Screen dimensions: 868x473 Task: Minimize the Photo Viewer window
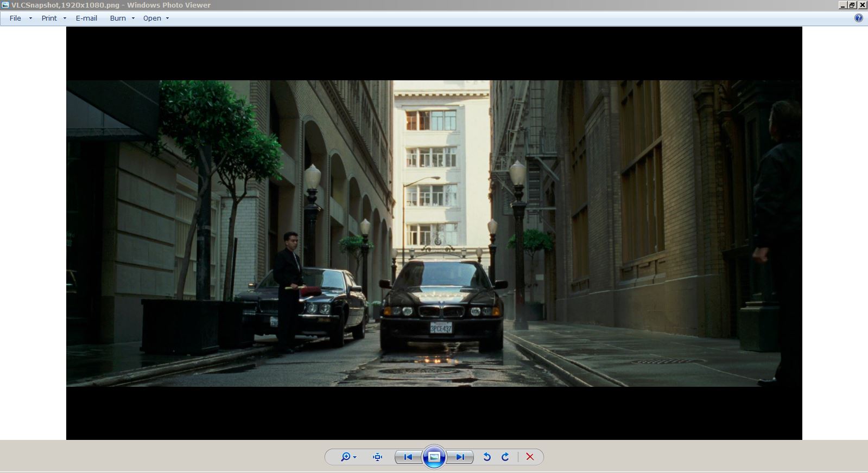pos(842,5)
